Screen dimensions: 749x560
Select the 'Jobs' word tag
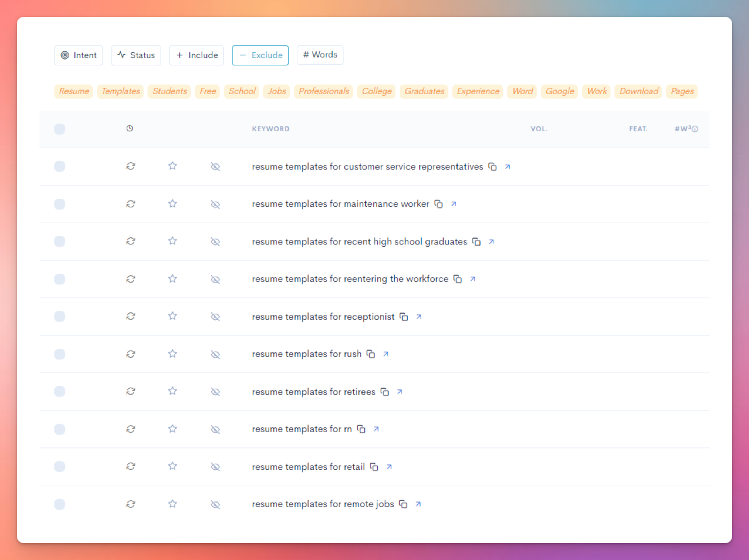click(x=277, y=91)
